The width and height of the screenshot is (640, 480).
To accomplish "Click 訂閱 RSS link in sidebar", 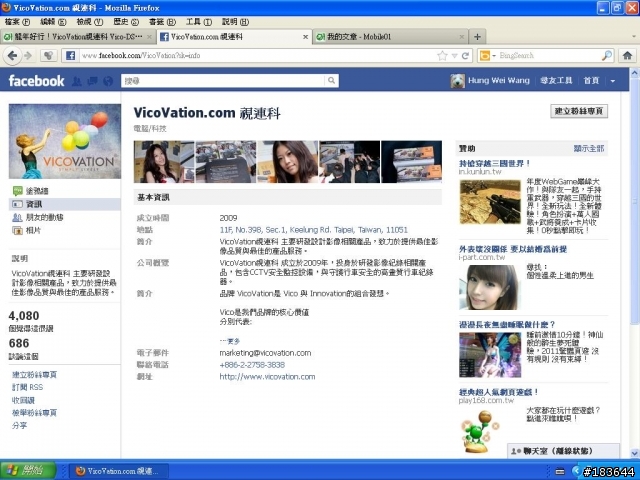I will coord(27,387).
